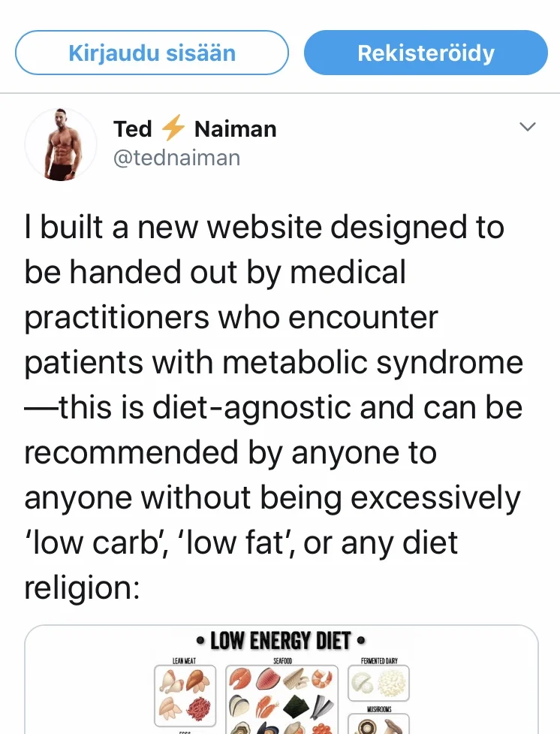Open the Ted Naiman display name link

point(195,129)
